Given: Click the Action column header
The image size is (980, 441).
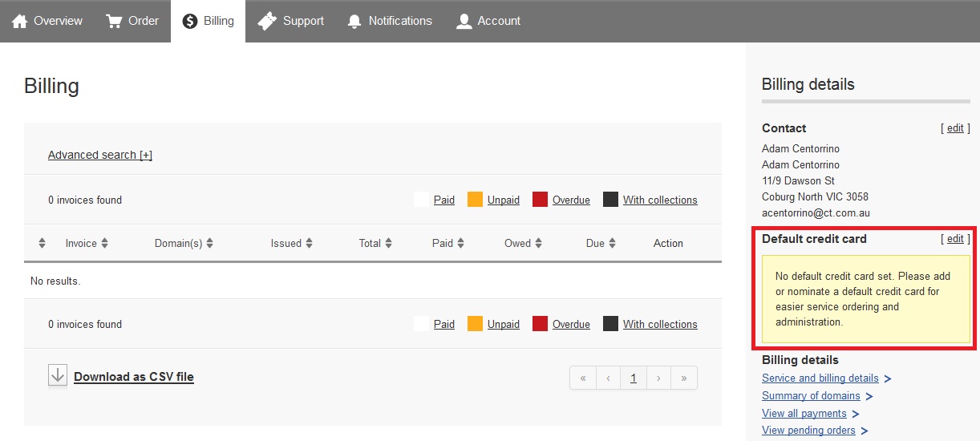Looking at the screenshot, I should (x=668, y=243).
